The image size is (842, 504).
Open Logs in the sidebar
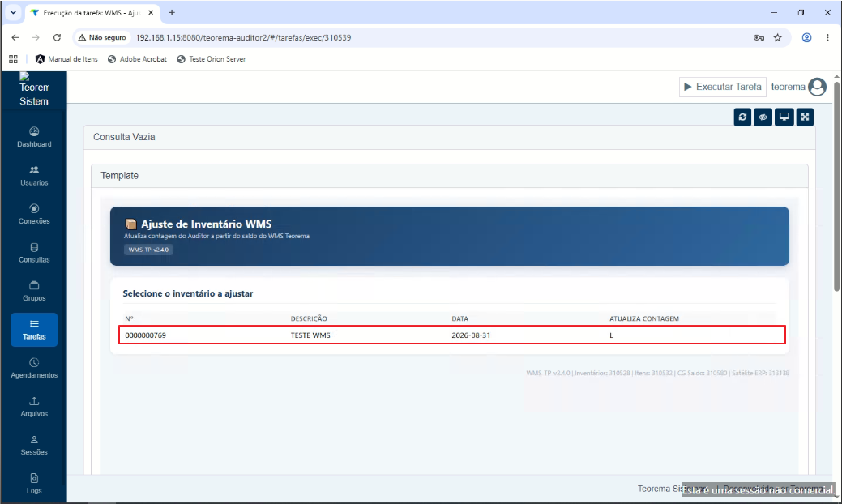pyautogui.click(x=34, y=484)
